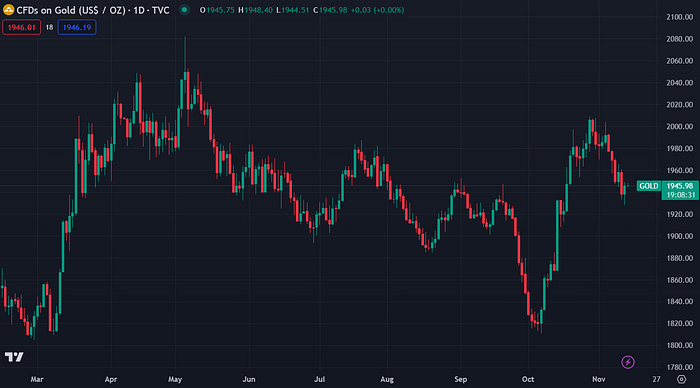Click the green market status dot
The width and height of the screenshot is (700, 388).
[184, 10]
